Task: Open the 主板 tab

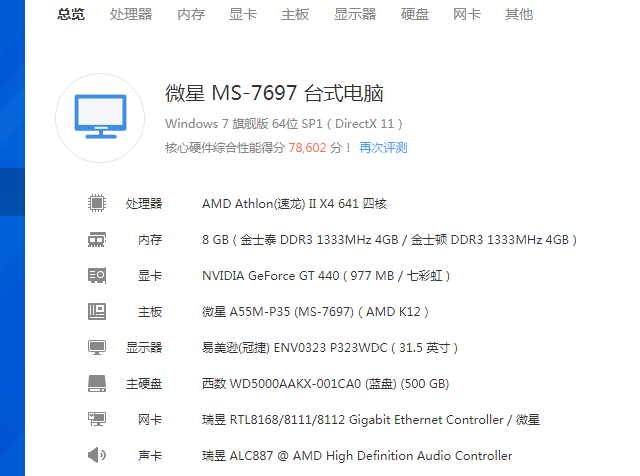Action: click(295, 14)
